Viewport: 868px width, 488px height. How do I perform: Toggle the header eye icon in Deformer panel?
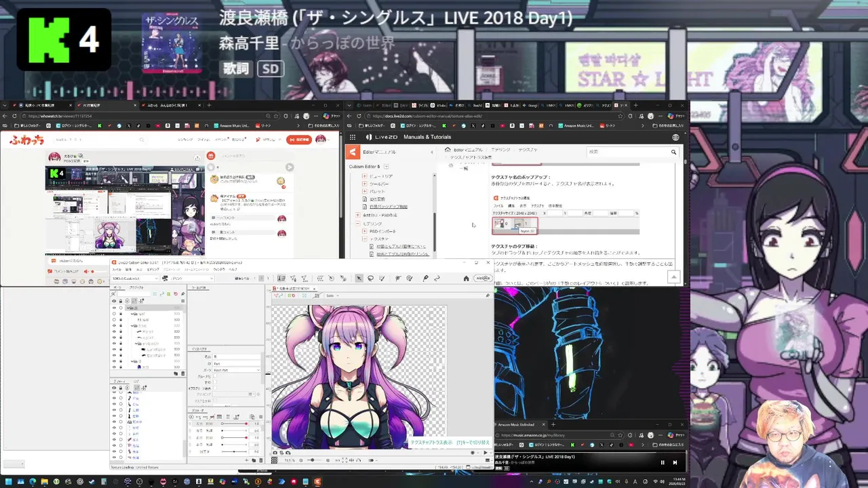click(x=114, y=388)
